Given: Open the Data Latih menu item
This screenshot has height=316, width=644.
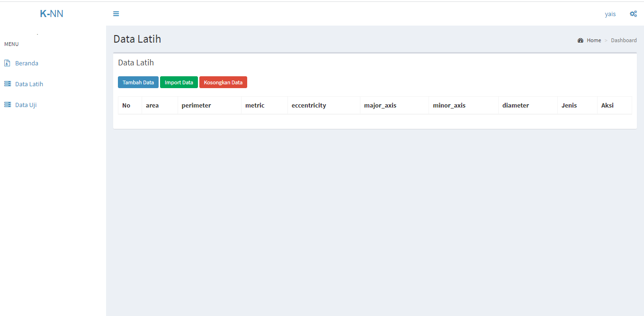Looking at the screenshot, I should pos(29,84).
